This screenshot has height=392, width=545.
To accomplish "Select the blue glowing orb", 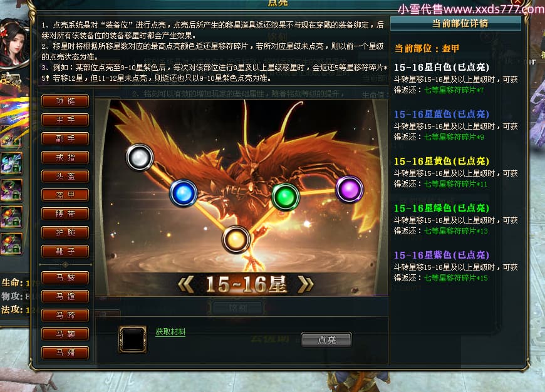I will 183,193.
